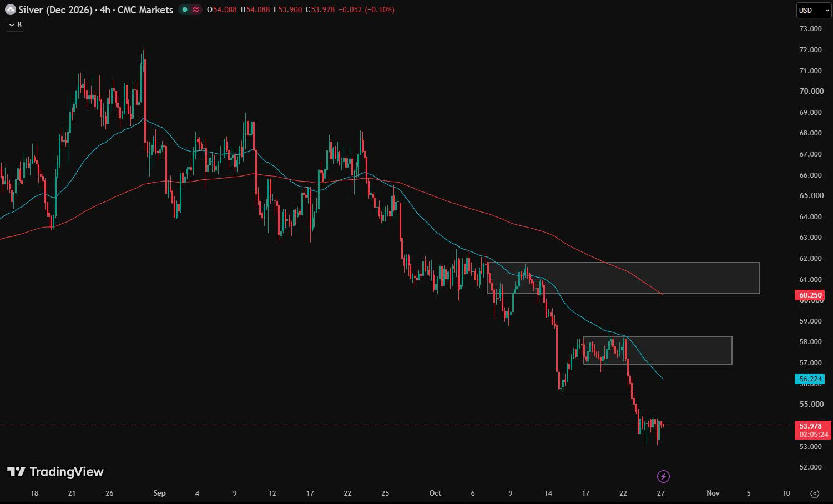Open the purple lightning event marker
This screenshot has width=833, height=504.
[663, 476]
